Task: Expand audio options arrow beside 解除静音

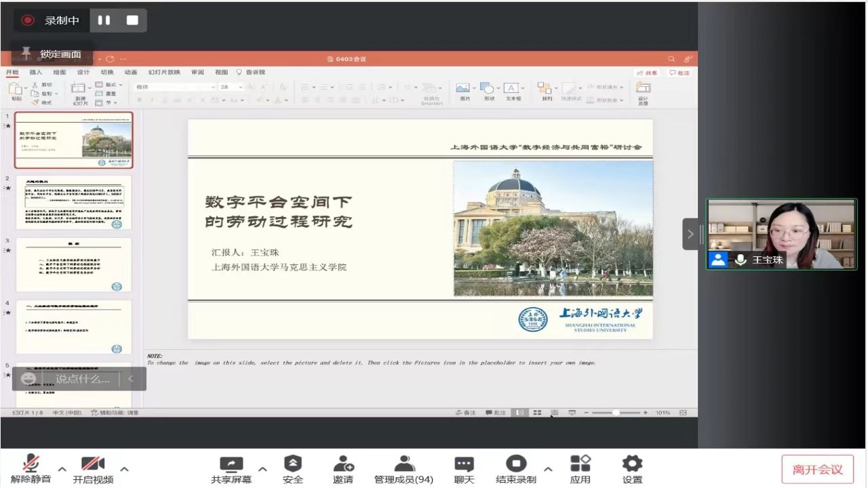Action: (x=62, y=469)
